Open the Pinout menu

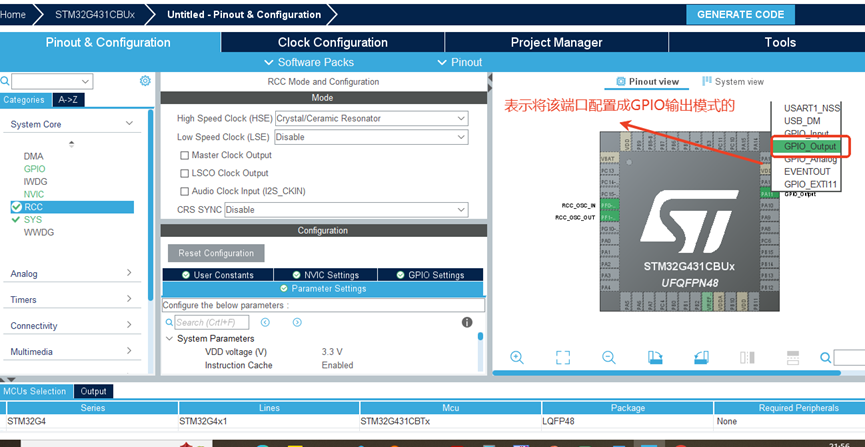click(460, 62)
